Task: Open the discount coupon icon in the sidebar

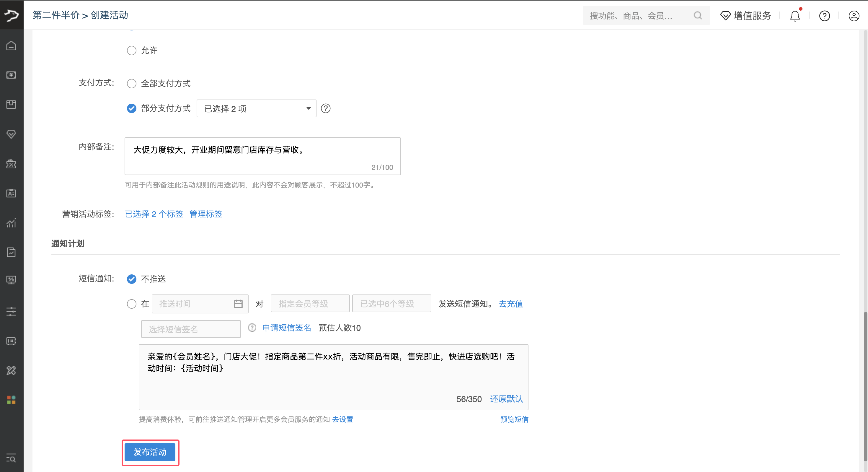Action: [12, 164]
